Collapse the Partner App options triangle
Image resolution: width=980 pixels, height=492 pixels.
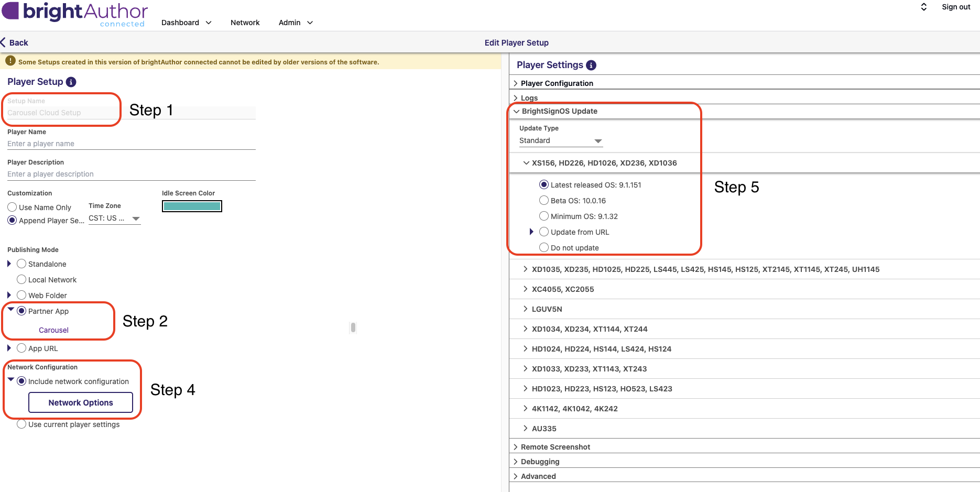[10, 309]
